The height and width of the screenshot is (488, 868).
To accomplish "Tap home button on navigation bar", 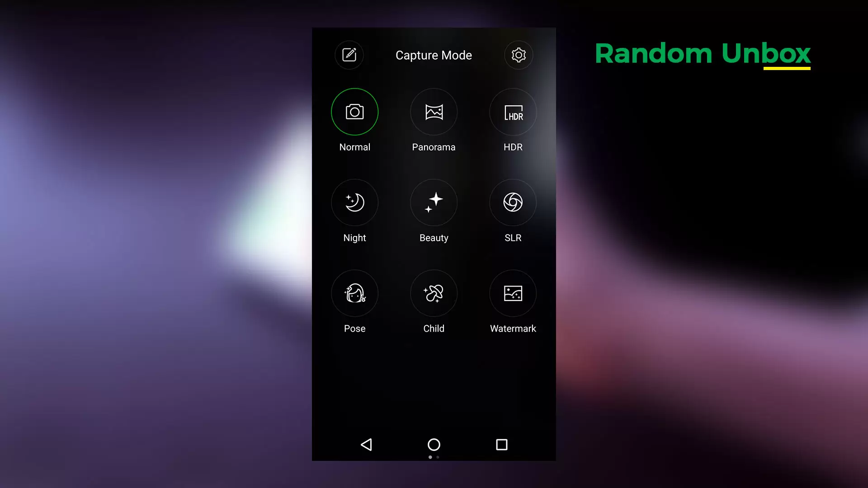I will pos(434,445).
